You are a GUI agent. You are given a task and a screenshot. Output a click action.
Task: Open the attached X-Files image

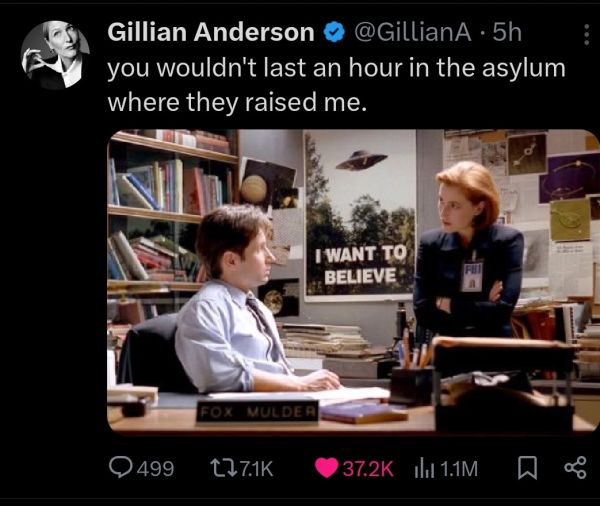pos(354,281)
